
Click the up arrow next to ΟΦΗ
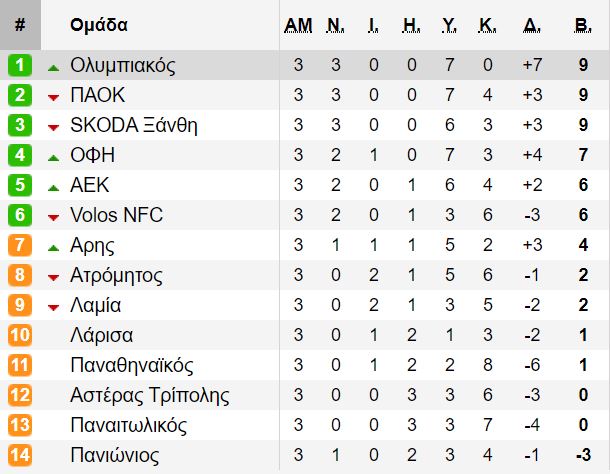click(x=54, y=157)
